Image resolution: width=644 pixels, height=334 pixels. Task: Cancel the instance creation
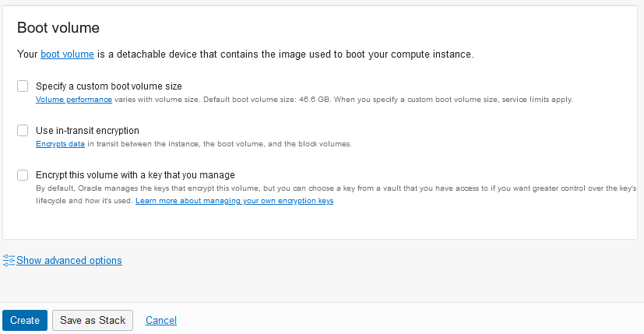161,321
